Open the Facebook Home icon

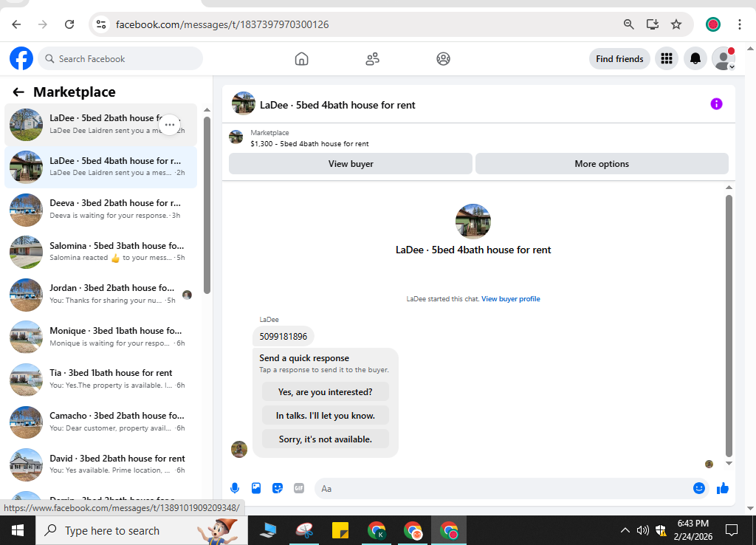301,59
